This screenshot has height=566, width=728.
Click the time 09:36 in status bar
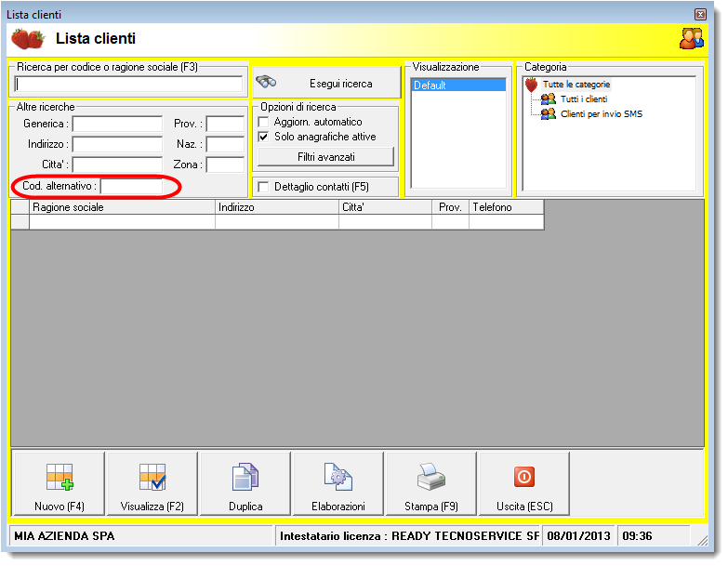(x=637, y=537)
